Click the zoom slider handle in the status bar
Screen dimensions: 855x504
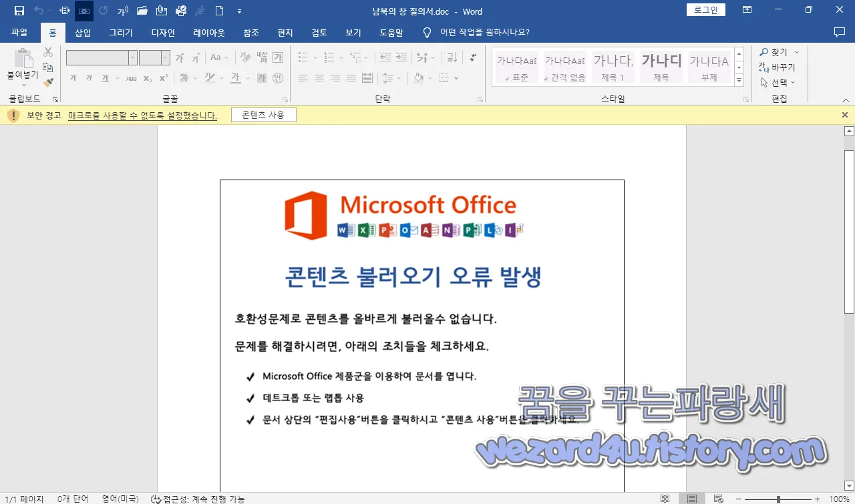[x=778, y=499]
